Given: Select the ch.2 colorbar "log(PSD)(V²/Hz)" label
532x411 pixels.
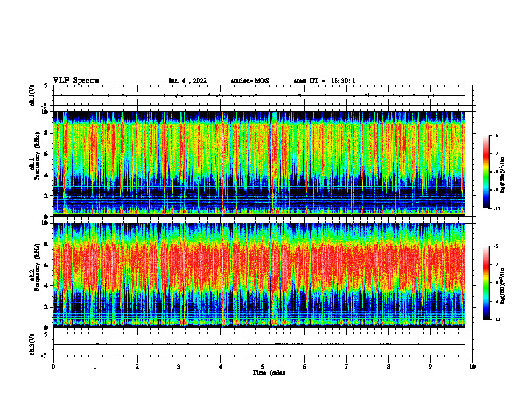Looking at the screenshot, I should pos(503,285).
